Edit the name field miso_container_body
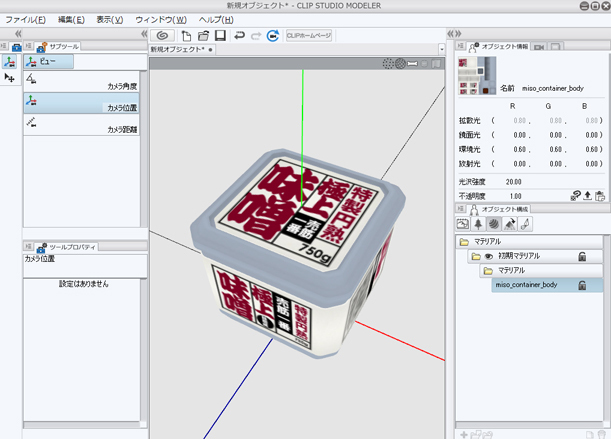Image resolution: width=611 pixels, height=439 pixels. (553, 88)
